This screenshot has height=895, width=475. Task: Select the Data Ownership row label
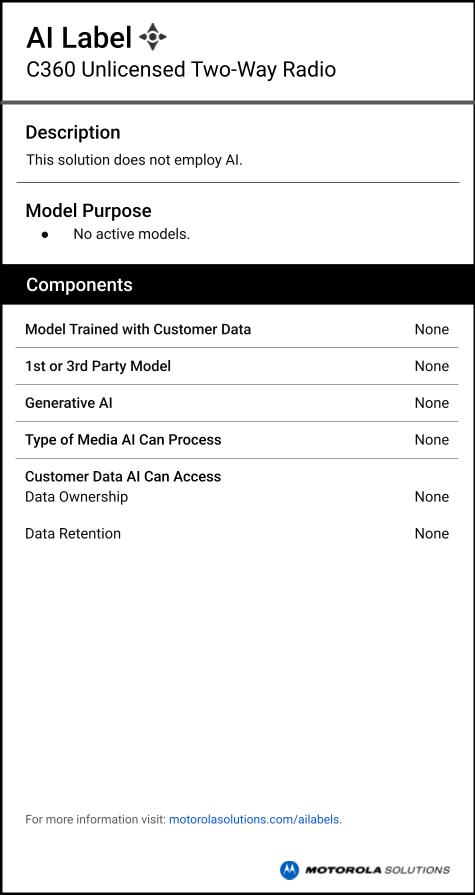pyautogui.click(x=77, y=497)
